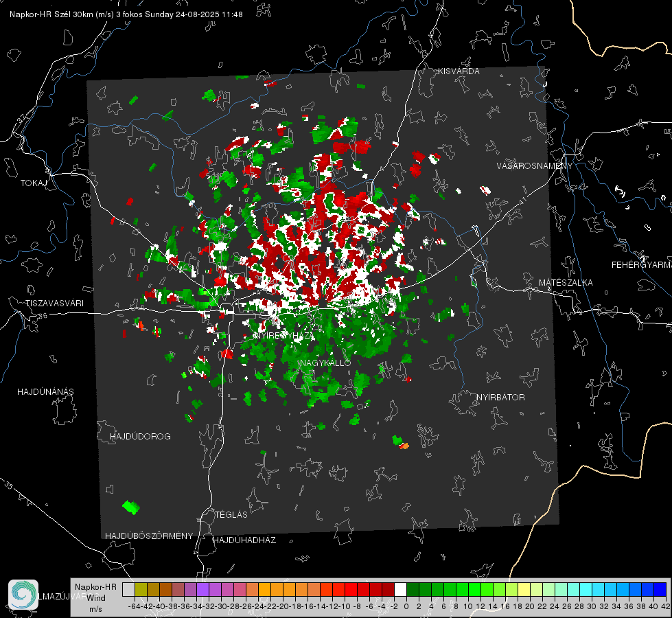Select the TOKAJ city label
Screen dimensions: 672x618
34,183
